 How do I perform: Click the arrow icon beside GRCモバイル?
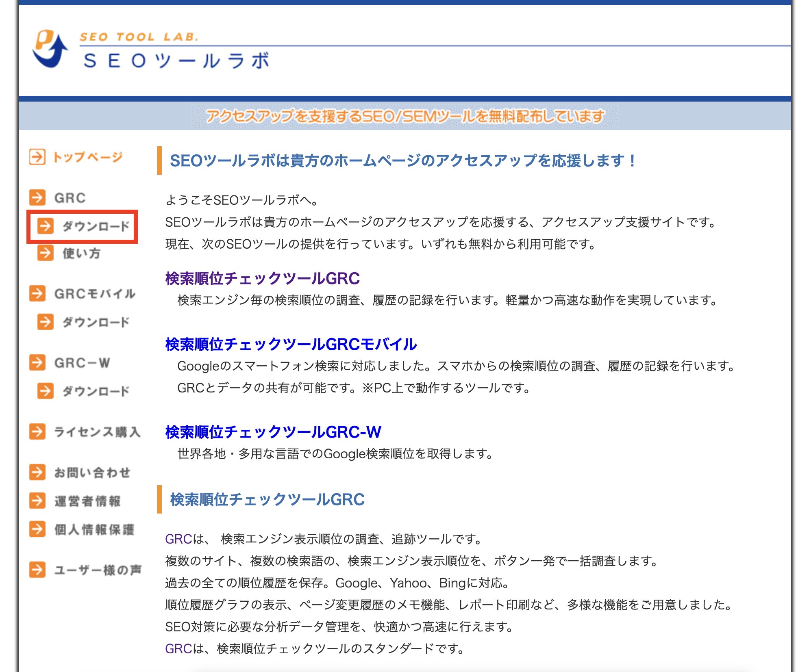(x=37, y=293)
